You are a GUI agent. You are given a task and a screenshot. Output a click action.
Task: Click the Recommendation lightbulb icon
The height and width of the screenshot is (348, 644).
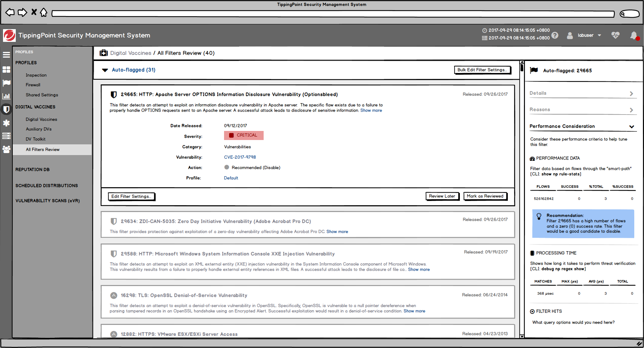[x=539, y=216]
